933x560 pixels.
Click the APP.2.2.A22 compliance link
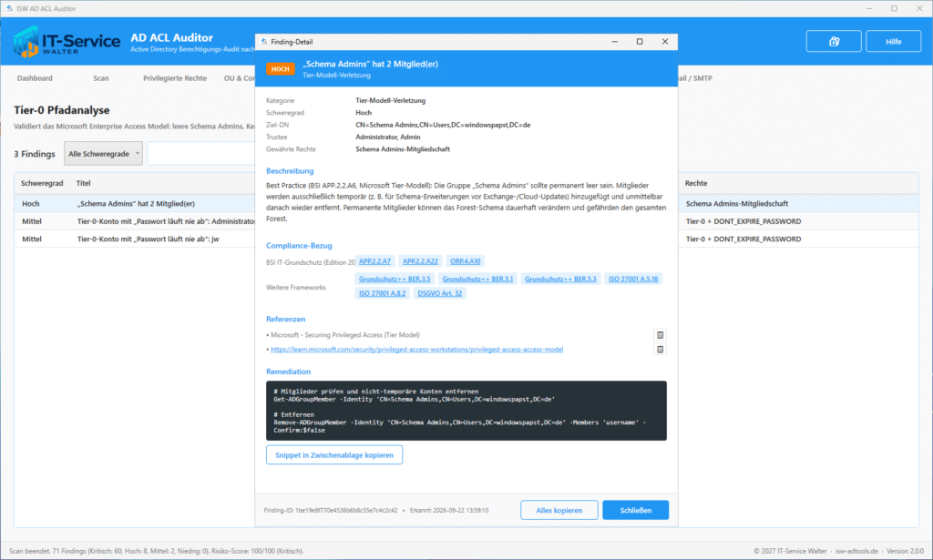tap(420, 261)
